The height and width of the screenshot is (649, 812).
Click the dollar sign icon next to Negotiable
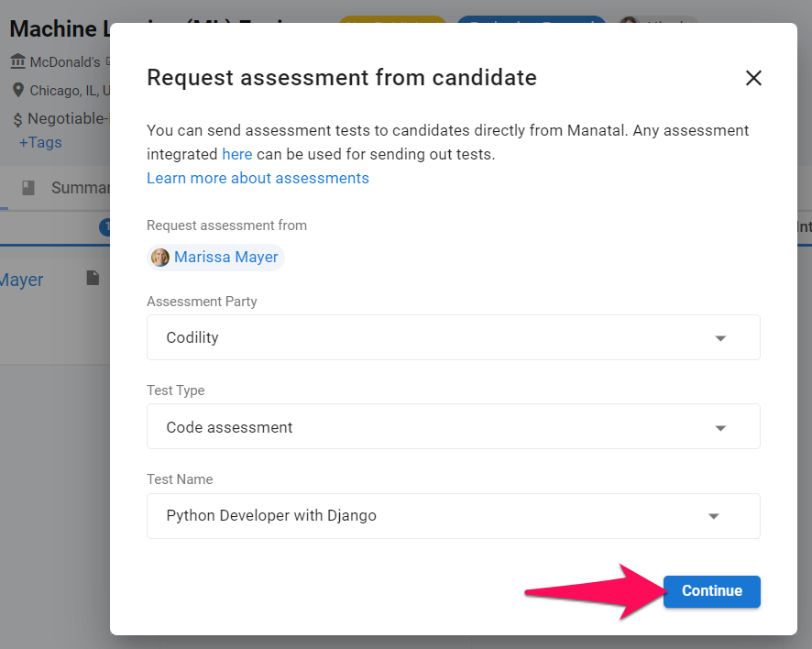pos(17,118)
